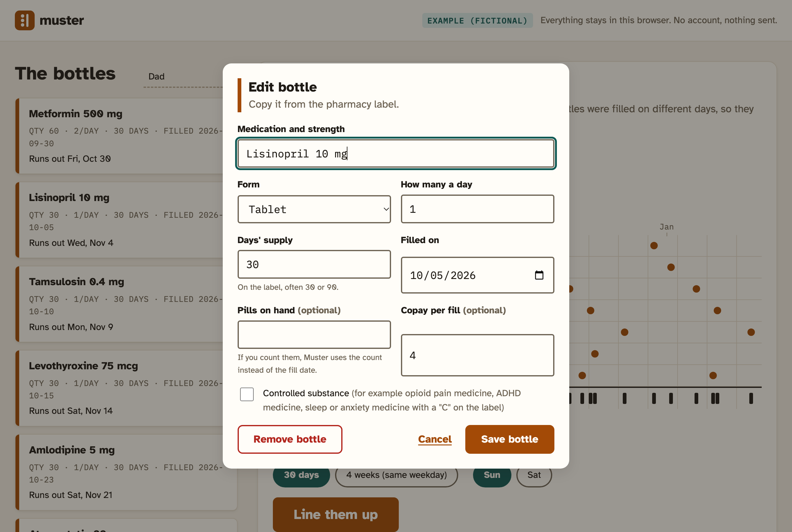The image size is (792, 532).
Task: Click 'Runs out Wed, Nov 4' text
Action: [71, 243]
